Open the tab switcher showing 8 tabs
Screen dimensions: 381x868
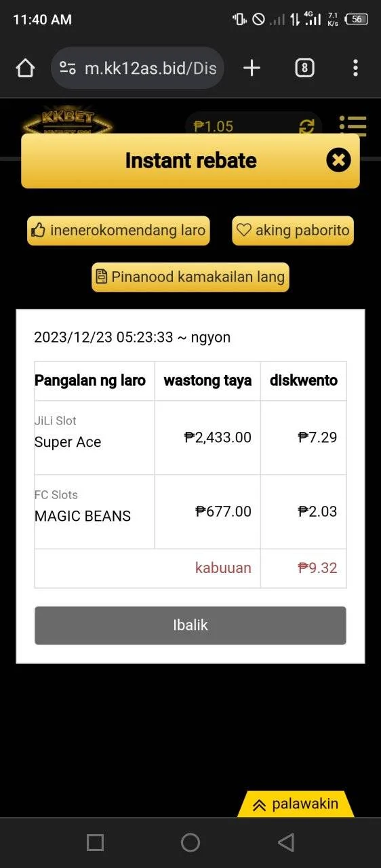click(x=304, y=68)
